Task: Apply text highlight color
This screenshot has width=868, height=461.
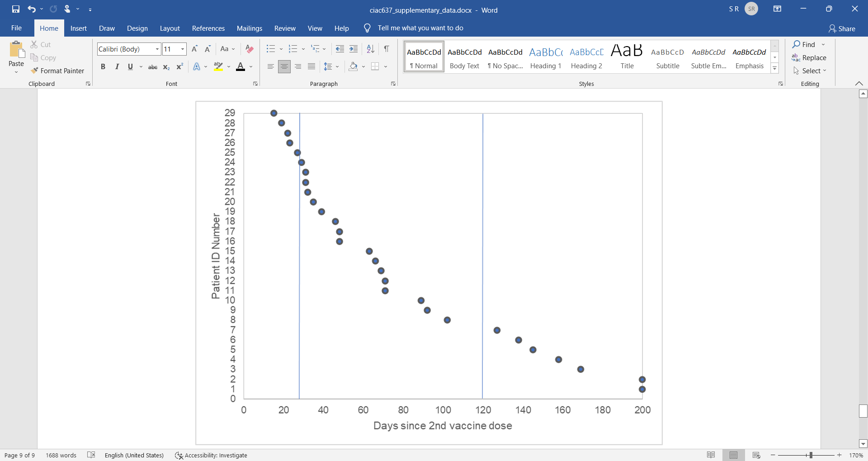Action: pos(218,66)
